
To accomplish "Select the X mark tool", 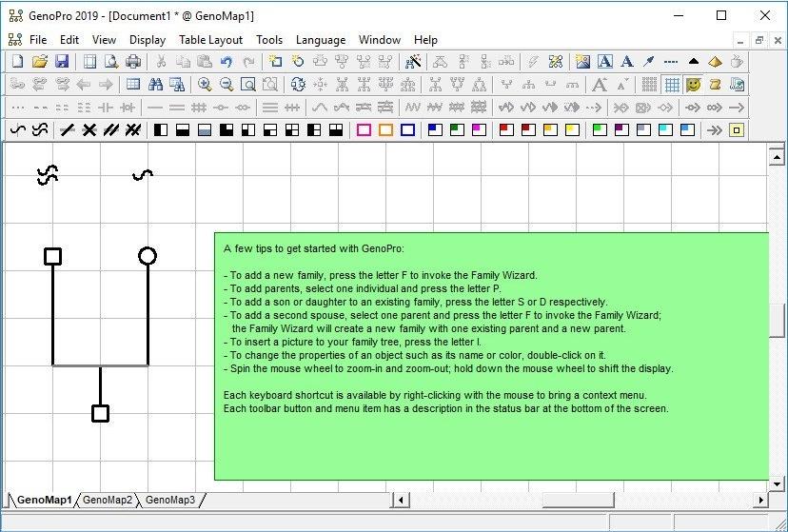I will tap(89, 130).
